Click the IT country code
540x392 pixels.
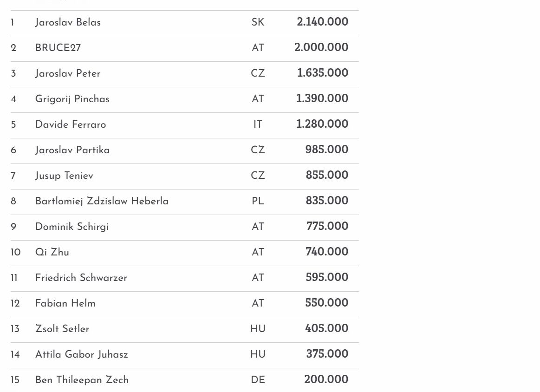pyautogui.click(x=258, y=124)
